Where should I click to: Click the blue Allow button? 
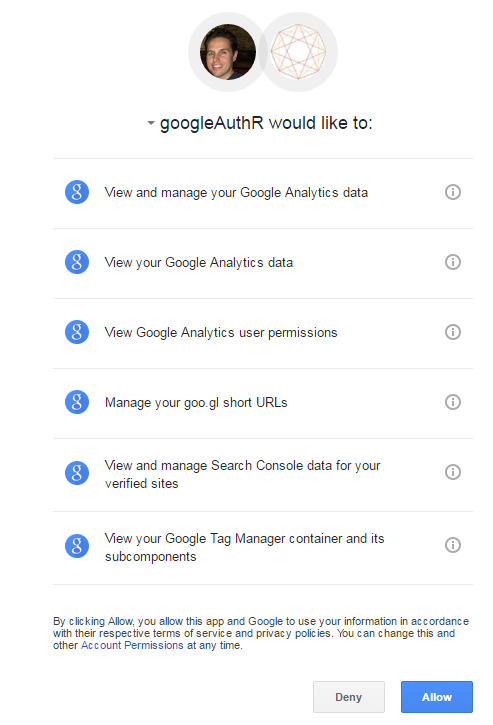pos(437,697)
